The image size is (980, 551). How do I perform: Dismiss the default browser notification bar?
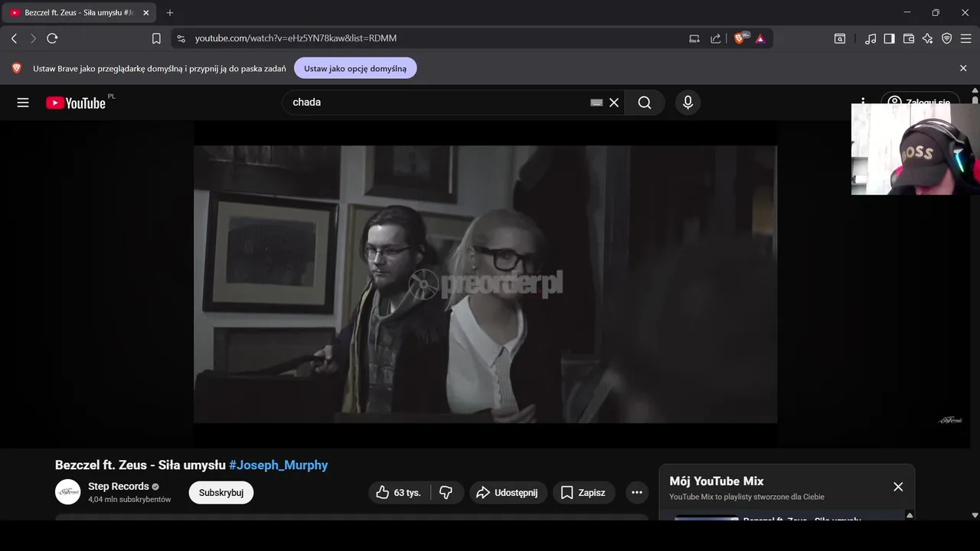(x=963, y=68)
